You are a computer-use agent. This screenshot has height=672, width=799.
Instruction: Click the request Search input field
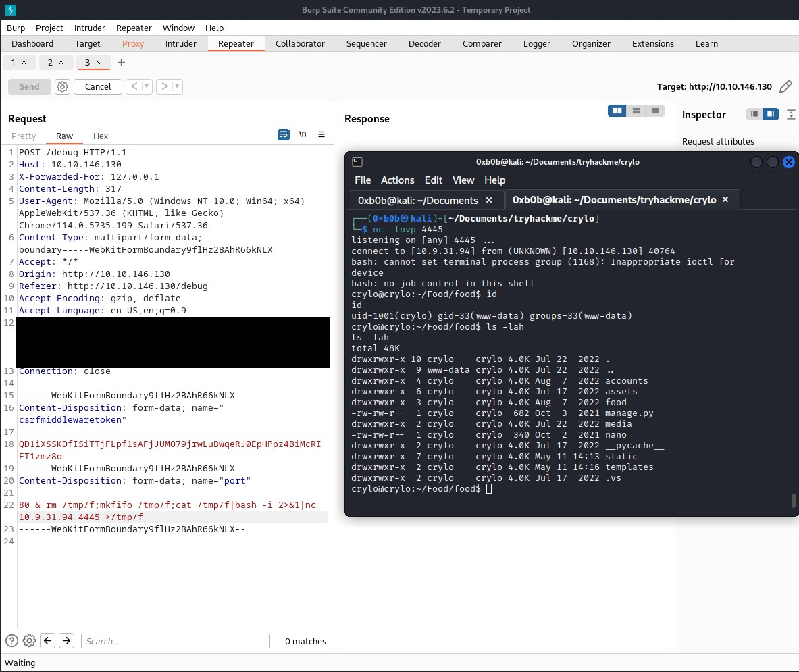[x=176, y=641]
